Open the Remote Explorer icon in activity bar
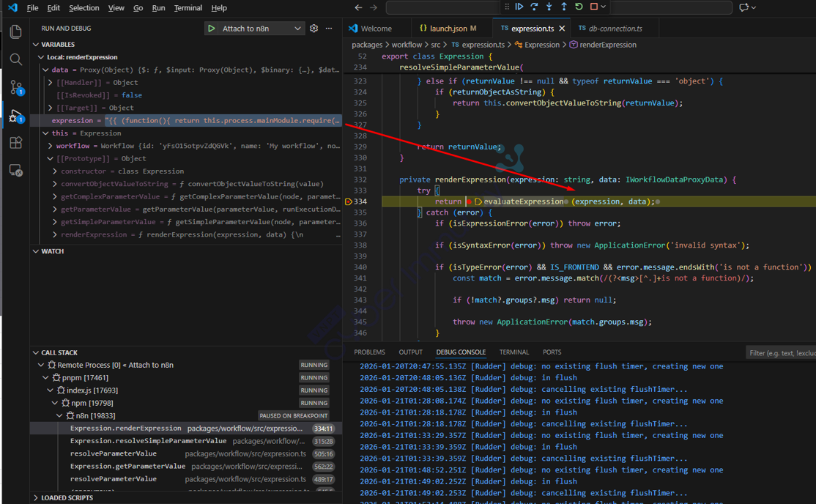The height and width of the screenshot is (504, 816). point(15,170)
